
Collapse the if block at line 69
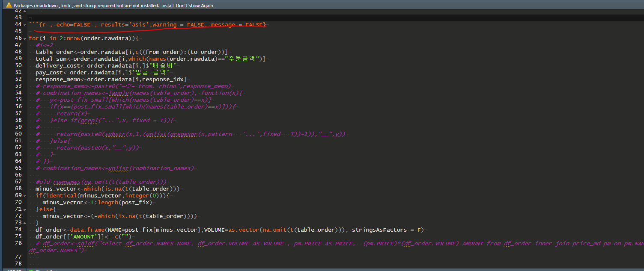pos(24,196)
